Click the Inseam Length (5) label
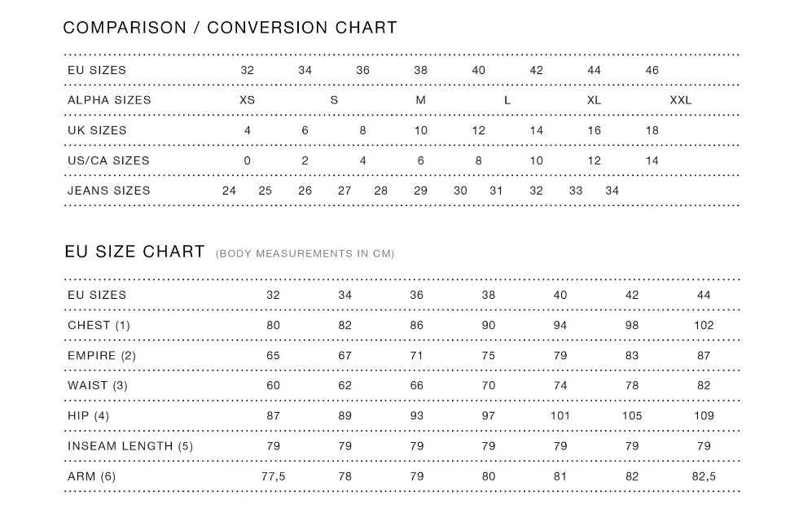This screenshot has width=812, height=526. 130,446
